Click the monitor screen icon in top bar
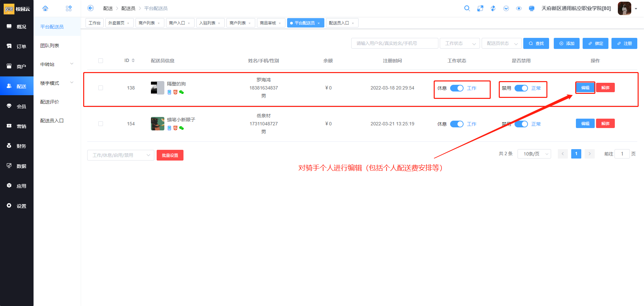The height and width of the screenshot is (306, 644). [532, 8]
